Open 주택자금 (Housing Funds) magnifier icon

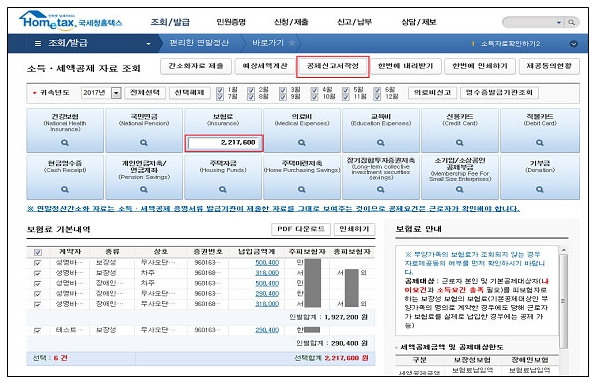click(x=223, y=189)
